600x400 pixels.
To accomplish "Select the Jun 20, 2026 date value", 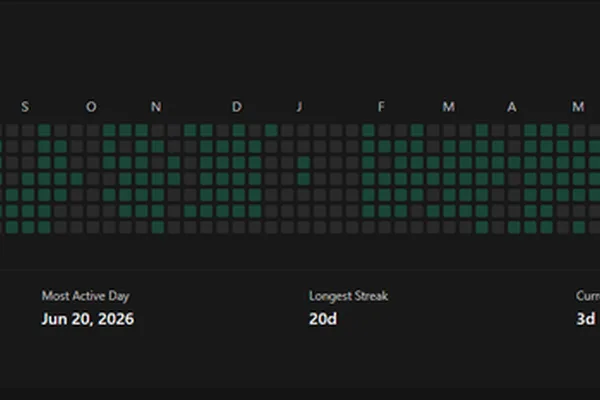I will pos(88,319).
